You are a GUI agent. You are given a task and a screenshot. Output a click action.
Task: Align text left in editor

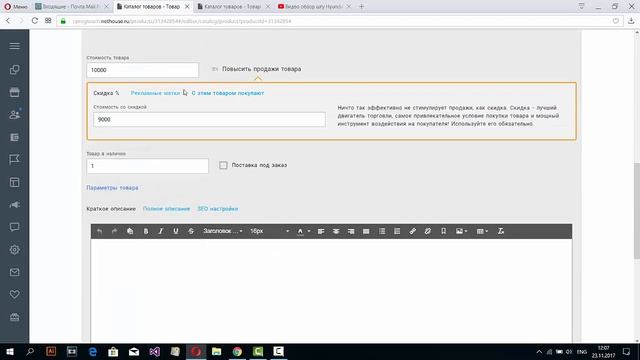(321, 231)
